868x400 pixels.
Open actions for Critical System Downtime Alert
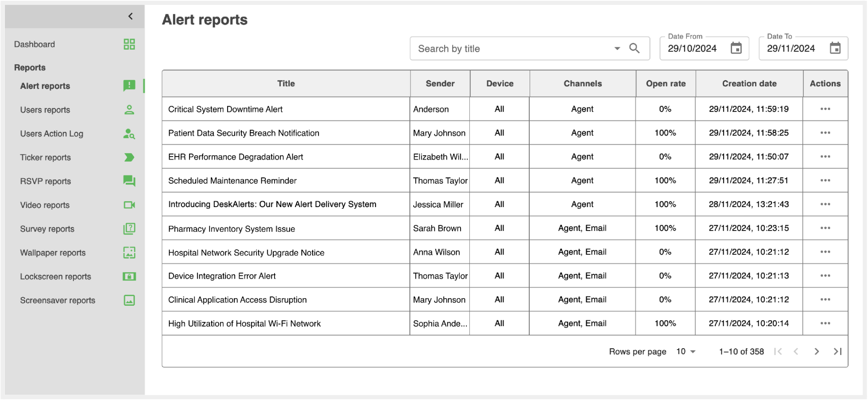pyautogui.click(x=825, y=109)
